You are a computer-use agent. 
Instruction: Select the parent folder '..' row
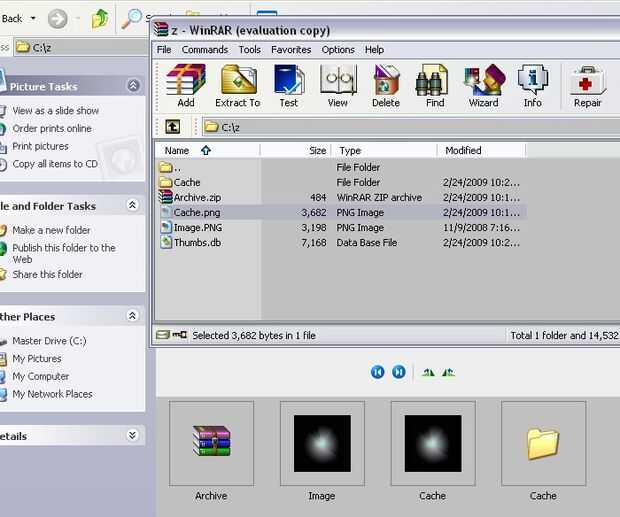click(x=342, y=168)
